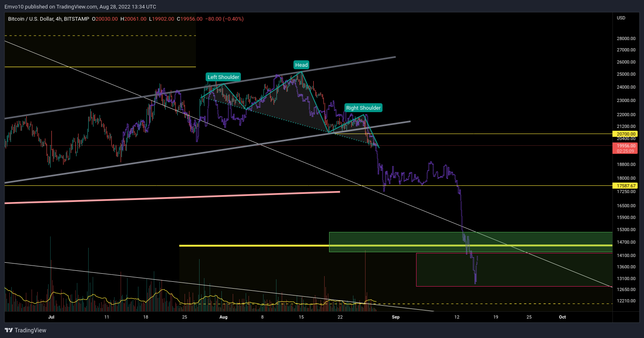Click the 14100.00 price axis value
The image size is (644, 338).
click(626, 255)
